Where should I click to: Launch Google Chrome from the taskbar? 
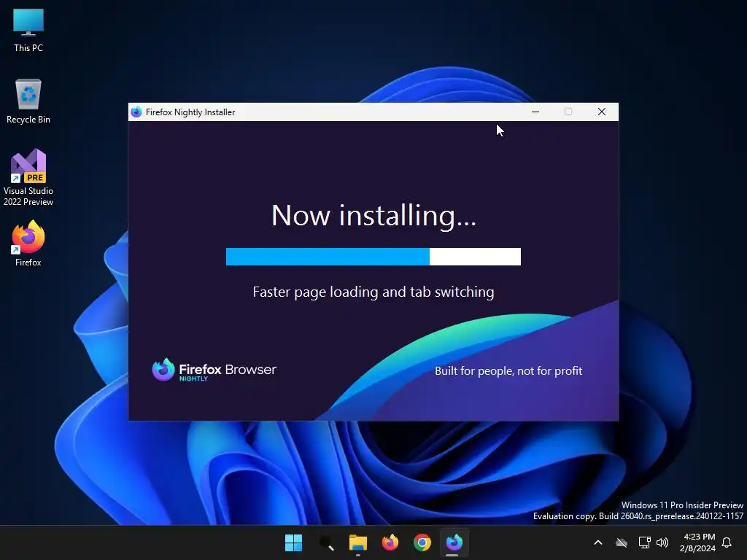pos(422,542)
